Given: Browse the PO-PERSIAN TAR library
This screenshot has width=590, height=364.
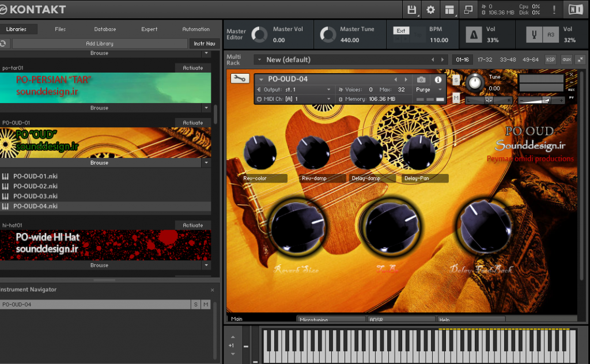Looking at the screenshot, I should coord(99,108).
